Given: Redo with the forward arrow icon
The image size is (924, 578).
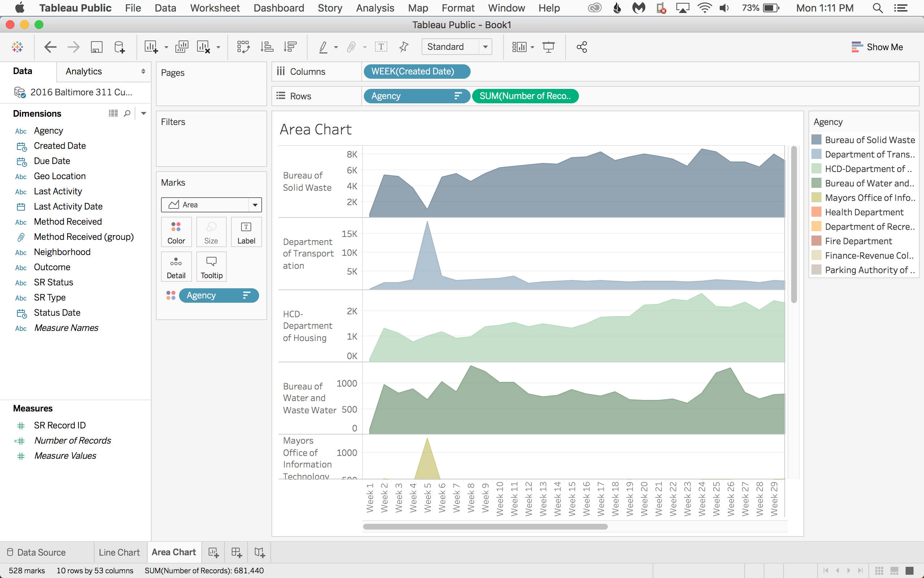Looking at the screenshot, I should (73, 47).
